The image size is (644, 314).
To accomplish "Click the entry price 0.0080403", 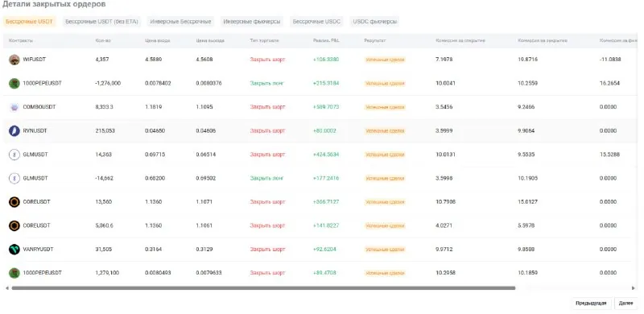I will point(158,273).
